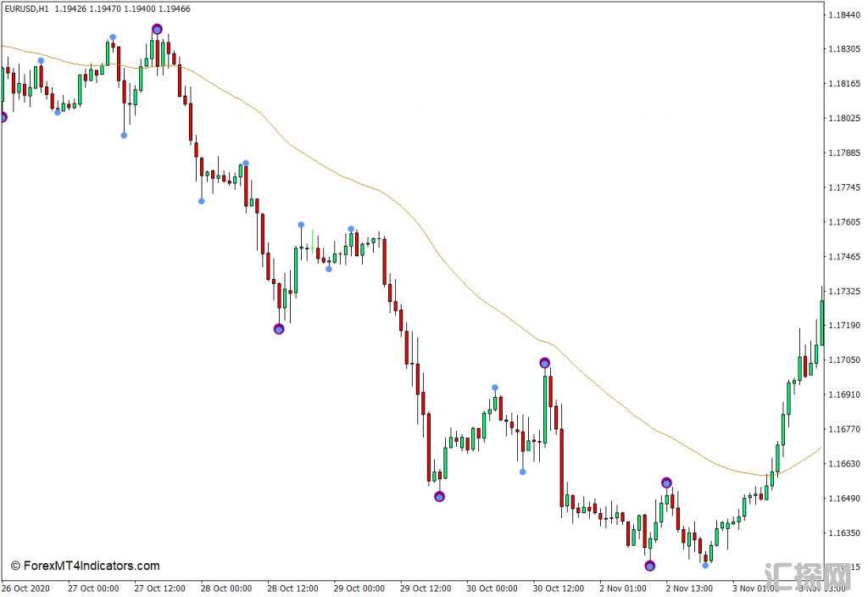The height and width of the screenshot is (597, 868).
Task: Click the 1.16350 price axis label
Action: tap(844, 533)
